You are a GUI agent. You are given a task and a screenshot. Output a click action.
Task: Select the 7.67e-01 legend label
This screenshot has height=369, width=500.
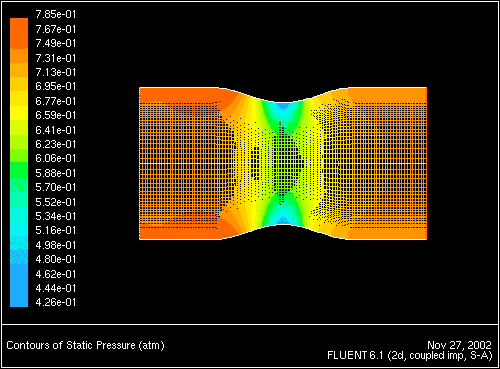pos(56,29)
